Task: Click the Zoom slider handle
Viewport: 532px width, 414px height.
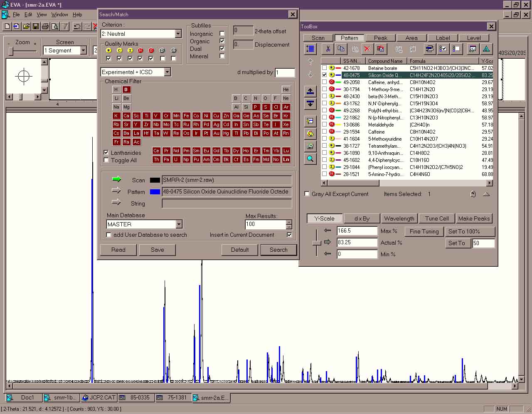Action: (x=11, y=51)
